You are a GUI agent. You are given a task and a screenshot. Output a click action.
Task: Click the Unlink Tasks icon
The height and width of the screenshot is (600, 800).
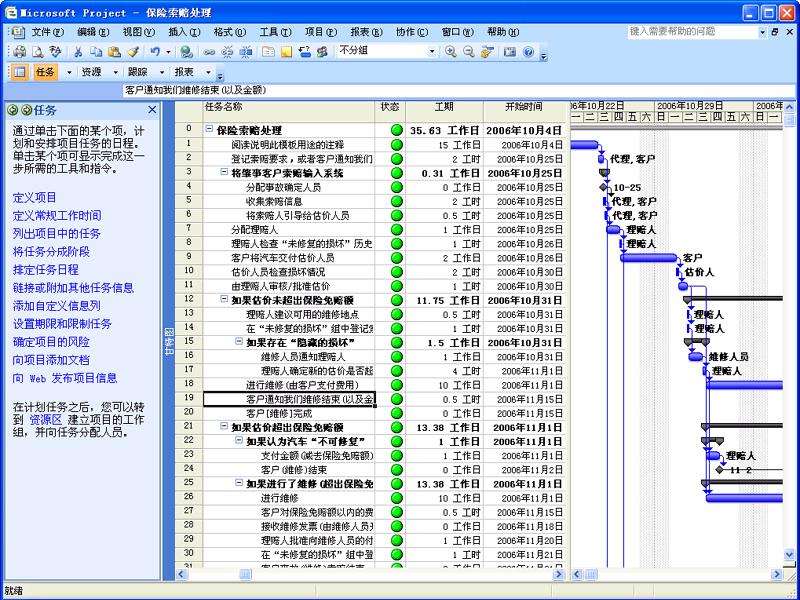pos(227,52)
